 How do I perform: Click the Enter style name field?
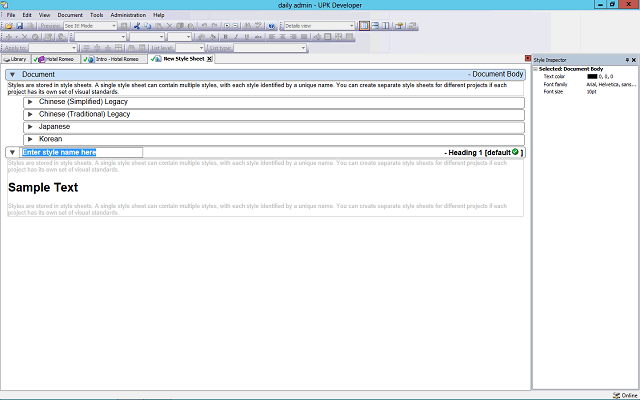[x=82, y=152]
